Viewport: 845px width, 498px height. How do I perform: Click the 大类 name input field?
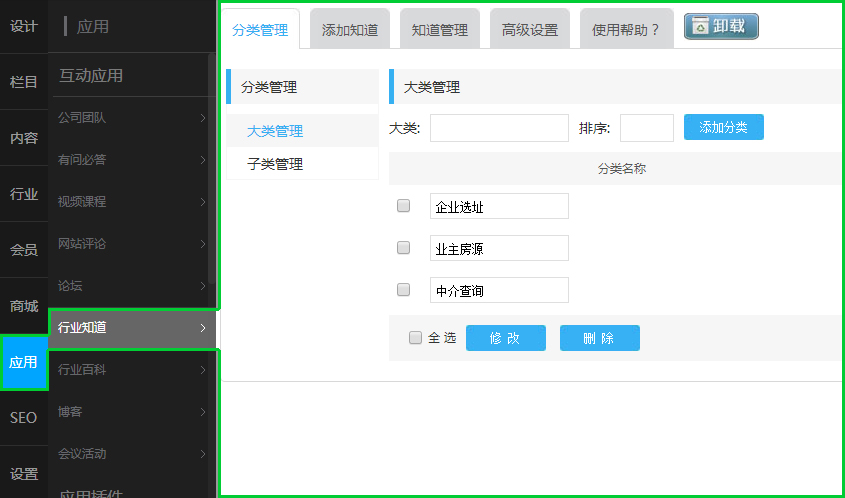(x=499, y=128)
